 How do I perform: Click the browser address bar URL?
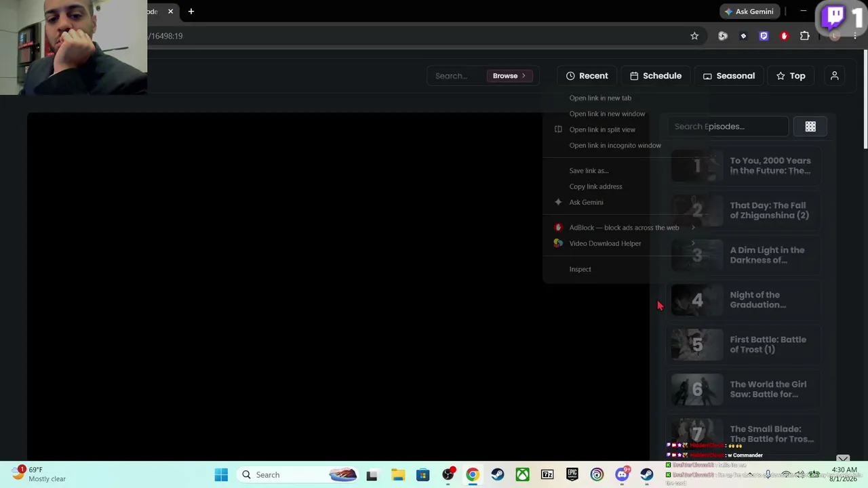165,36
